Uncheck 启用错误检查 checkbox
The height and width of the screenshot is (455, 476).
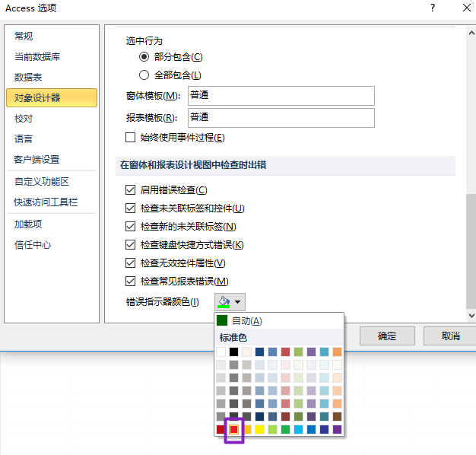pos(131,190)
